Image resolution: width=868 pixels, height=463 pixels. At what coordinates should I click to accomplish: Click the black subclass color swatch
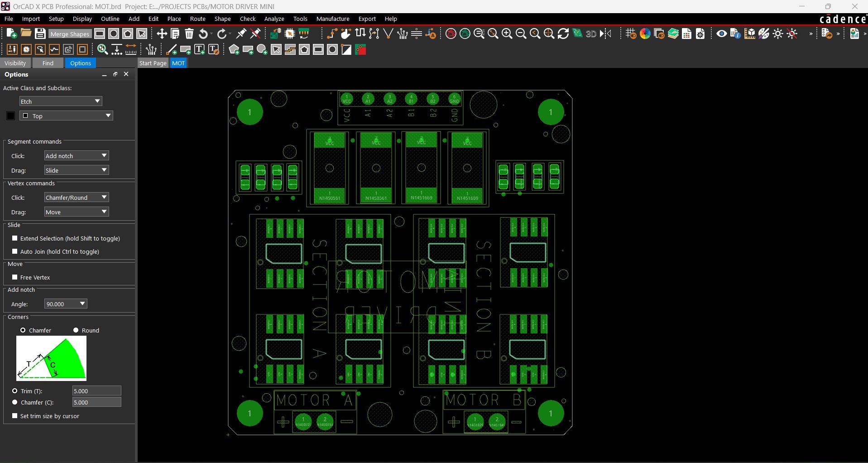pyautogui.click(x=11, y=116)
